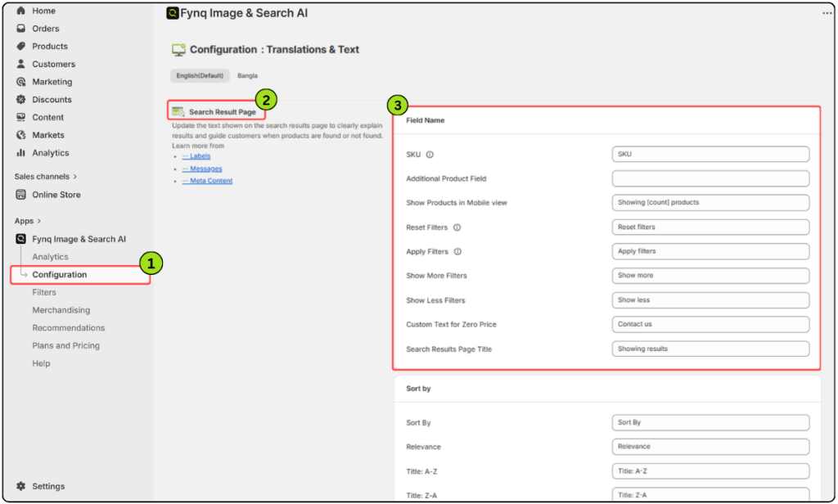Click the Show more input field
The height and width of the screenshot is (504, 838).
point(710,275)
